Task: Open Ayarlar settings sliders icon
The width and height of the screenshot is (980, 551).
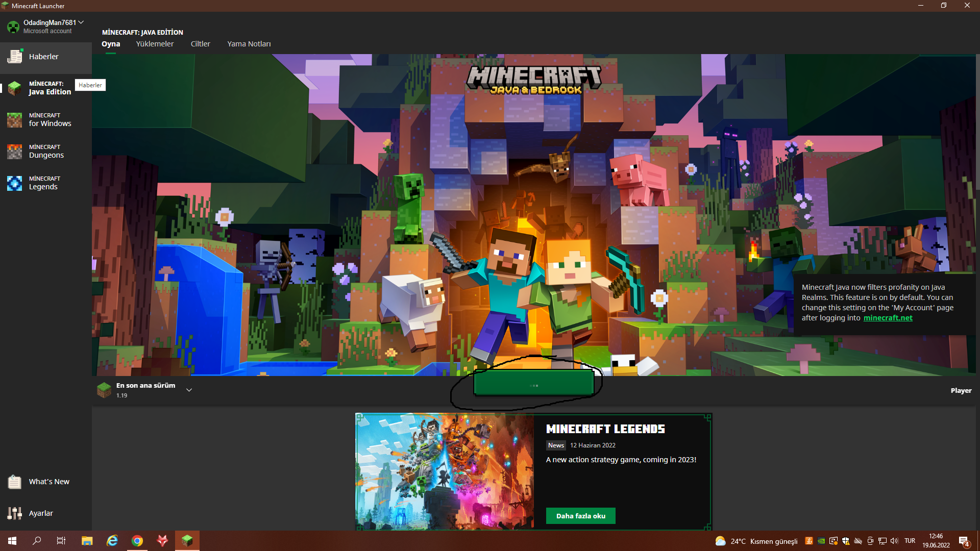Action: pos(15,513)
